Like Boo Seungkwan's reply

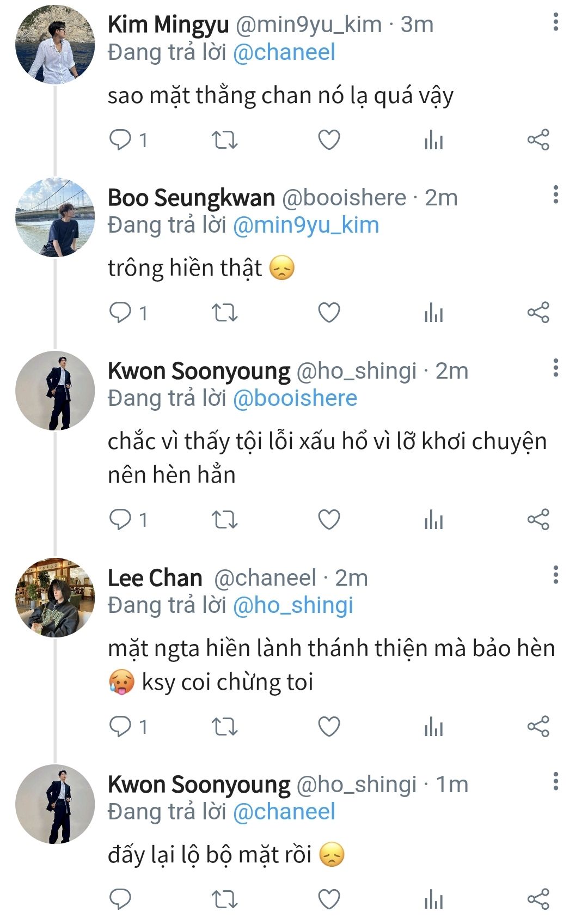tap(329, 313)
